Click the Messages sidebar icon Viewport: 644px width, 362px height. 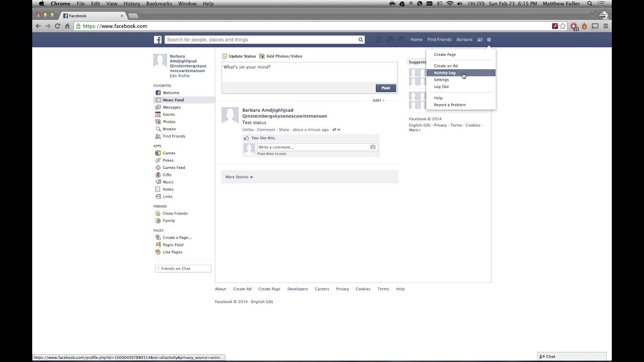tap(158, 107)
